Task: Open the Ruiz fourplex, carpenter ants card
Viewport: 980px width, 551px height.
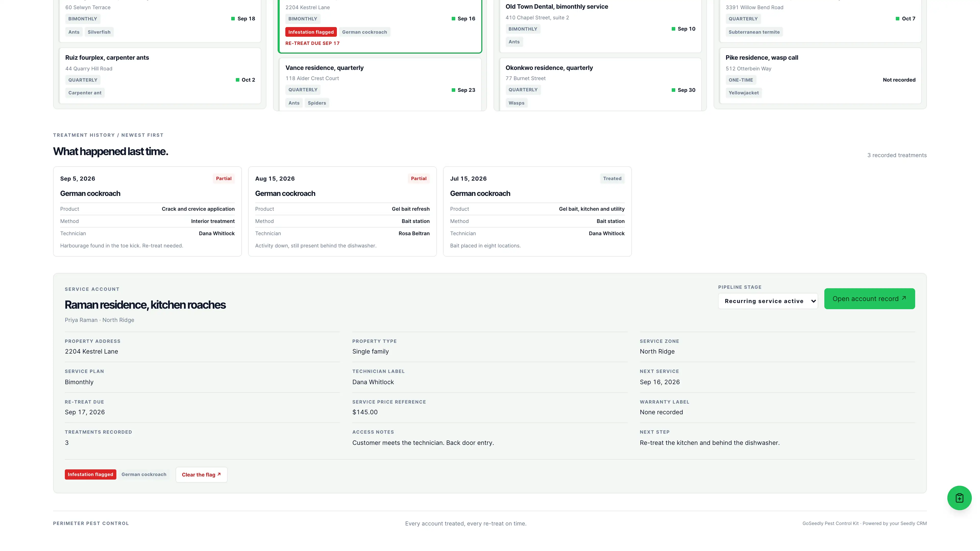Action: (160, 75)
